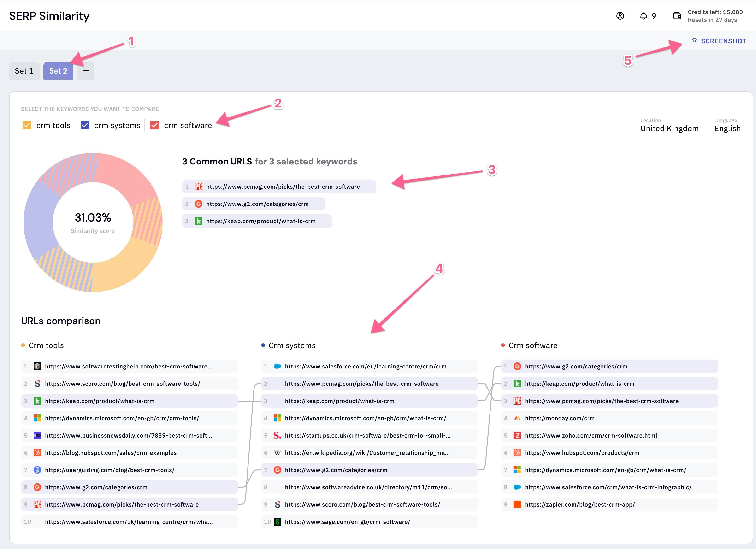The image size is (756, 549).
Task: Click the PCMag favicon in common URLs
Action: (199, 187)
